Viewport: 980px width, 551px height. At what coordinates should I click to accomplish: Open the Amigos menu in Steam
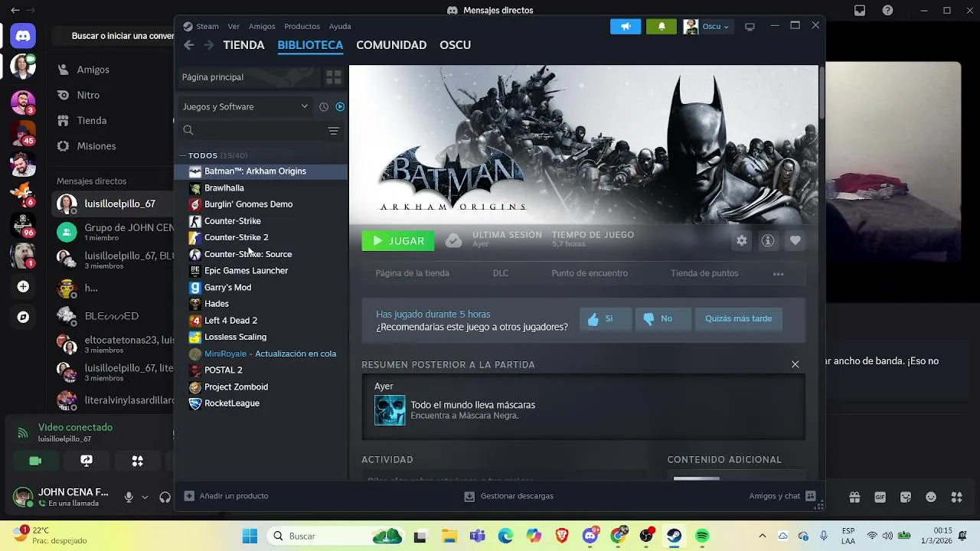tap(262, 26)
